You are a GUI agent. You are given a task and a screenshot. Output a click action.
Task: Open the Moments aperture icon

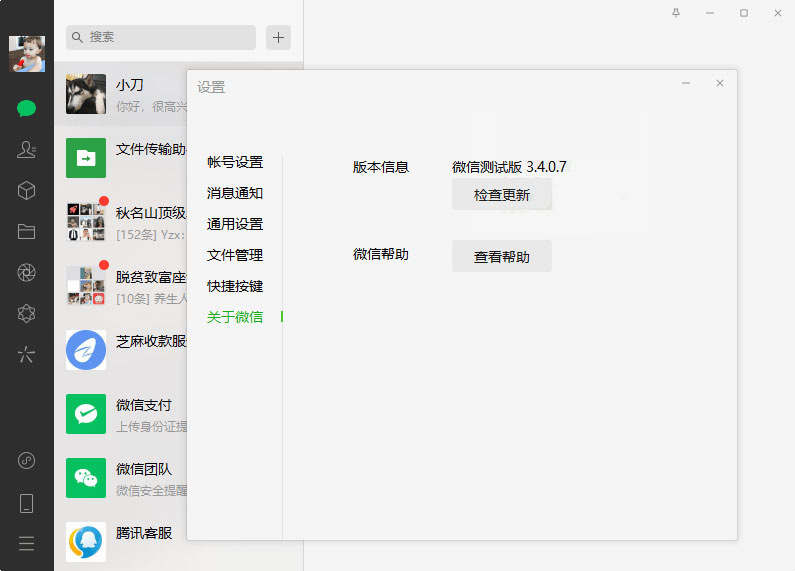point(27,273)
